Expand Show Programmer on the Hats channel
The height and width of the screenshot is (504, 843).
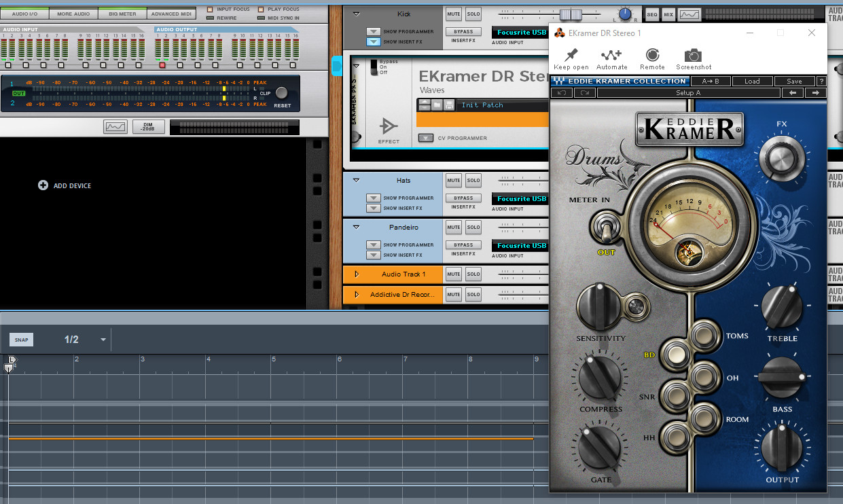coord(373,198)
